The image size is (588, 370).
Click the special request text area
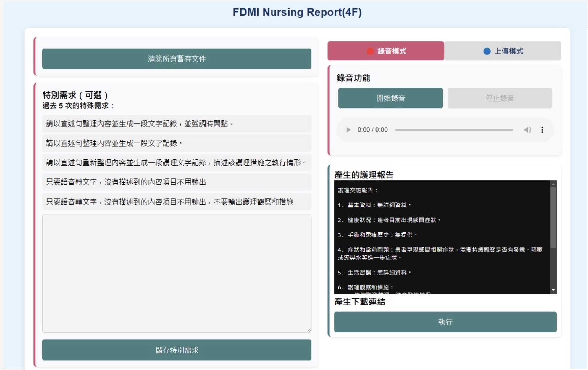click(x=177, y=274)
